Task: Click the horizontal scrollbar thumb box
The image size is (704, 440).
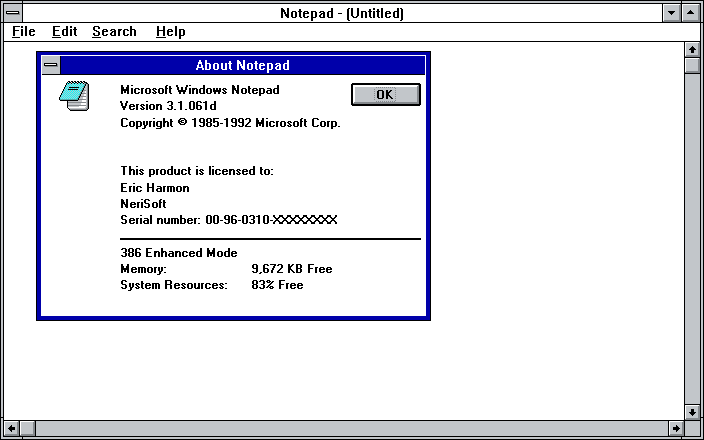Action: pos(27,428)
